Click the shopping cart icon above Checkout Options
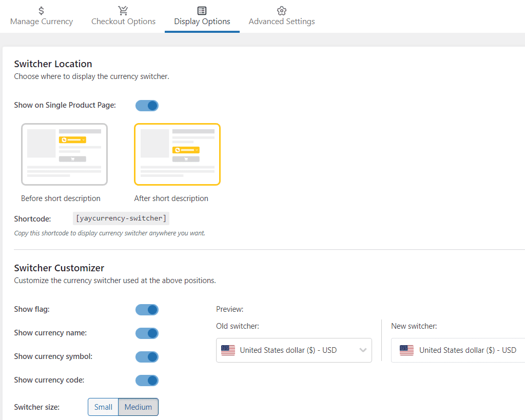The image size is (525, 420). (x=123, y=9)
